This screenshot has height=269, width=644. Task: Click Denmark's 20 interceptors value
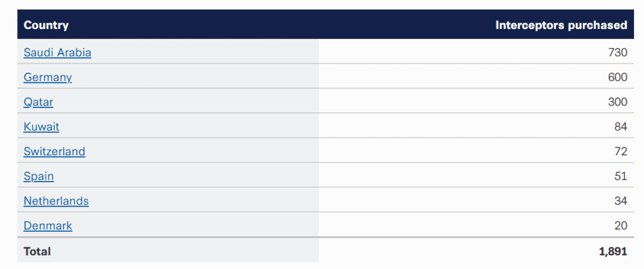(x=621, y=226)
